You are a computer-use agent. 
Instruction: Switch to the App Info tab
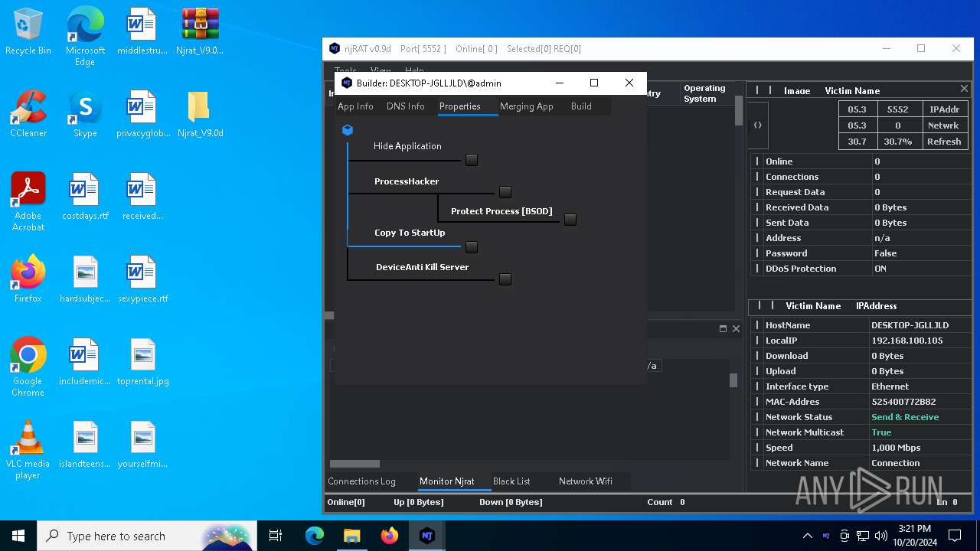coord(355,106)
